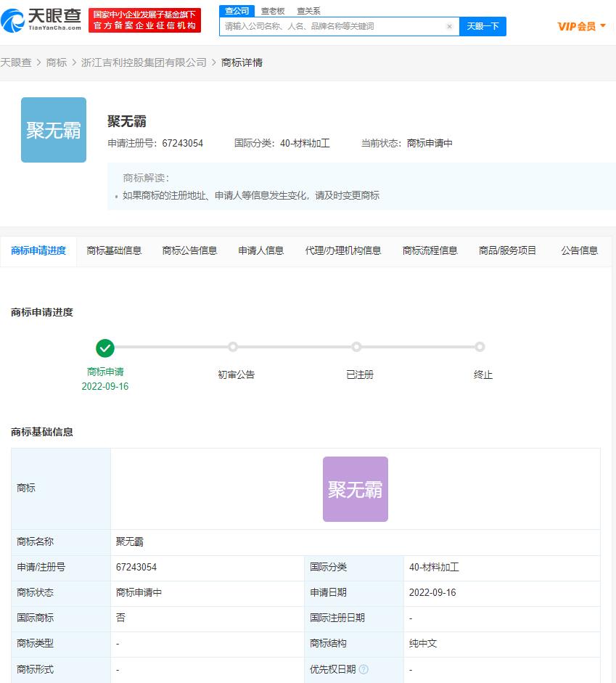The image size is (616, 683).
Task: Click the 商标结构 label cell
Action: [354, 643]
